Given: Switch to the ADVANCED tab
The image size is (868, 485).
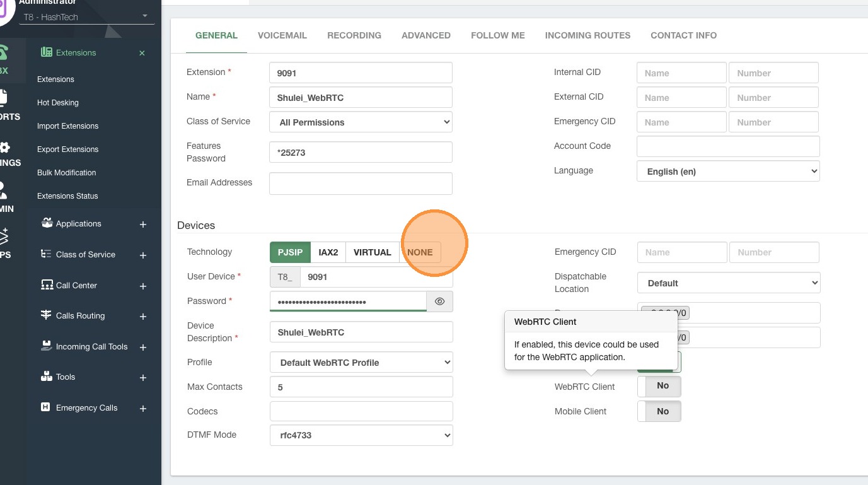Looking at the screenshot, I should (x=426, y=35).
